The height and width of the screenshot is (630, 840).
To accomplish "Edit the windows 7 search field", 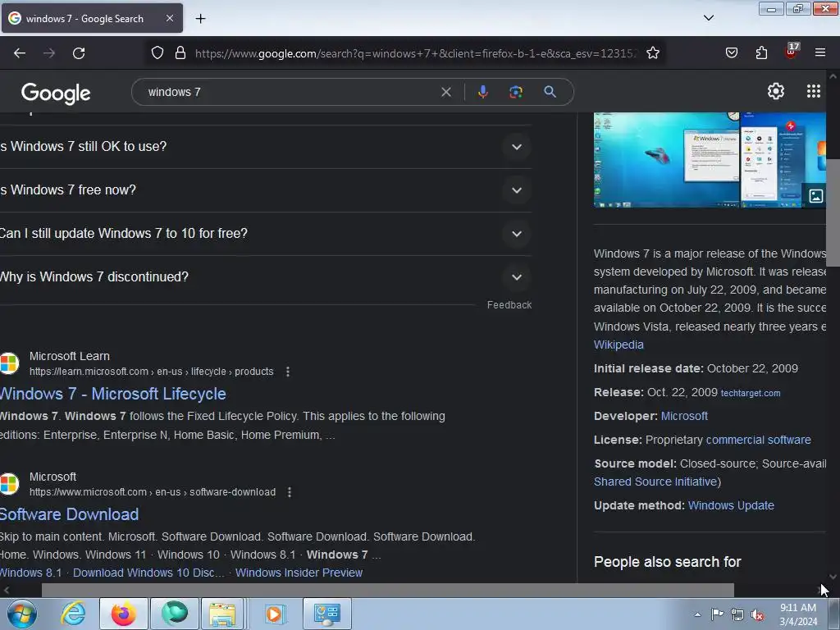I will (x=290, y=92).
